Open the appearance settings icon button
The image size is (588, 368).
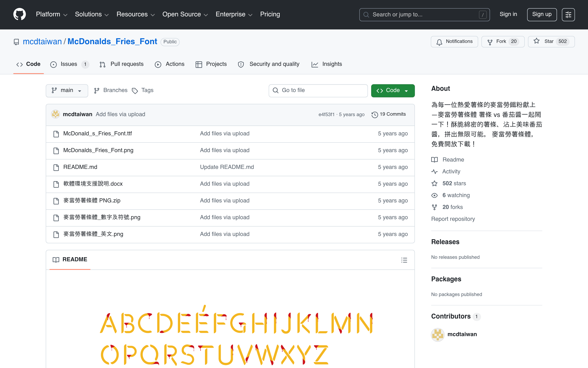568,15
